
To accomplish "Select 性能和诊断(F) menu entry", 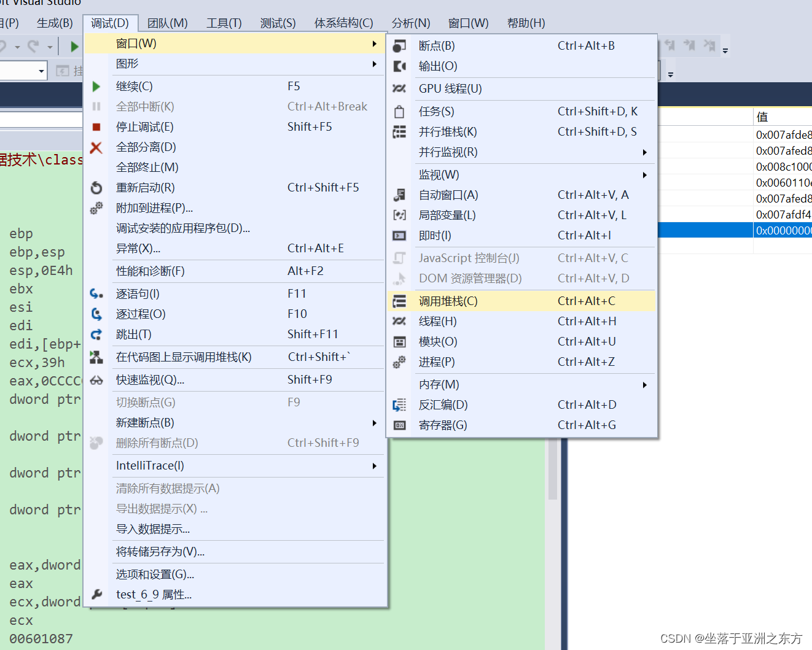I will [235, 271].
